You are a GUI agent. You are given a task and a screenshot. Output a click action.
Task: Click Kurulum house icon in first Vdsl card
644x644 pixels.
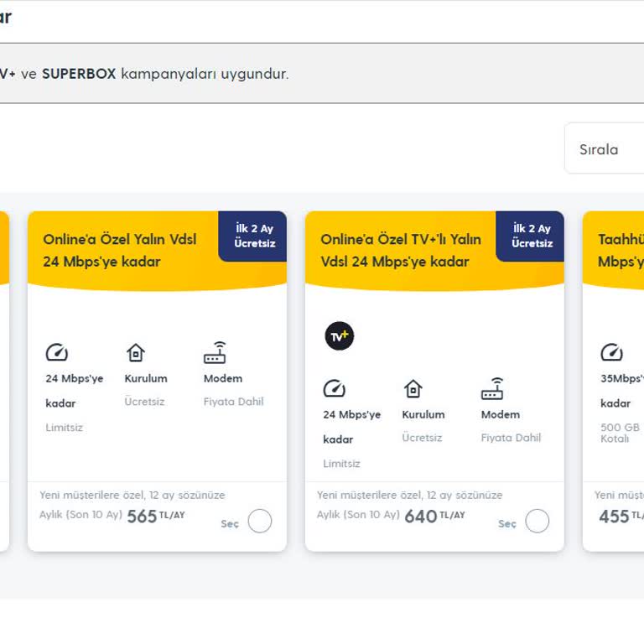(x=135, y=353)
